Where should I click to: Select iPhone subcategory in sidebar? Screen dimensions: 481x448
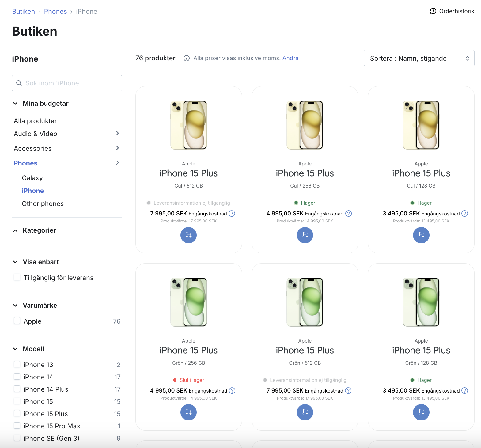[x=33, y=191]
